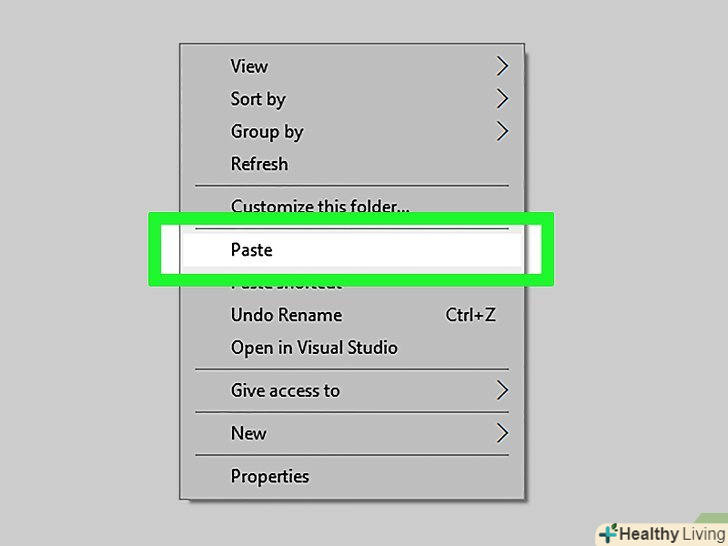Select the highlighted Paste option
Viewport: 728px width, 546px height.
pyautogui.click(x=252, y=250)
